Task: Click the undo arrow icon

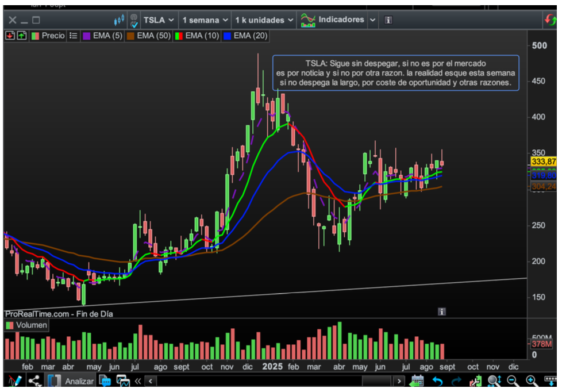Action: [x=437, y=381]
